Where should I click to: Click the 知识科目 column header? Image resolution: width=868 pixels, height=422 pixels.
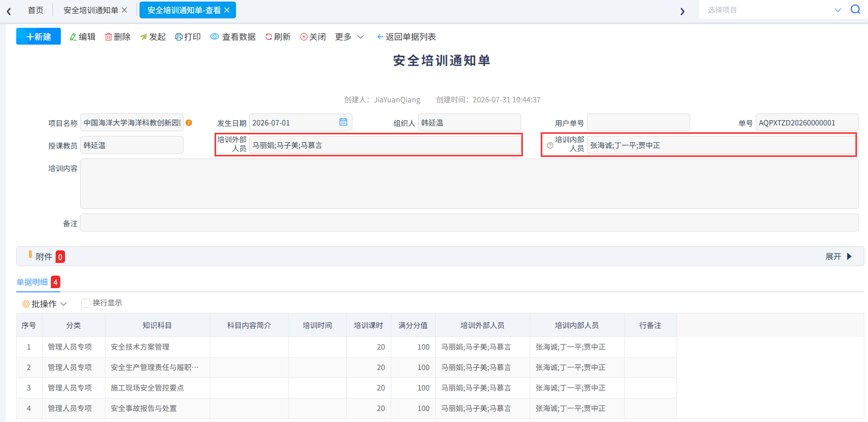157,325
